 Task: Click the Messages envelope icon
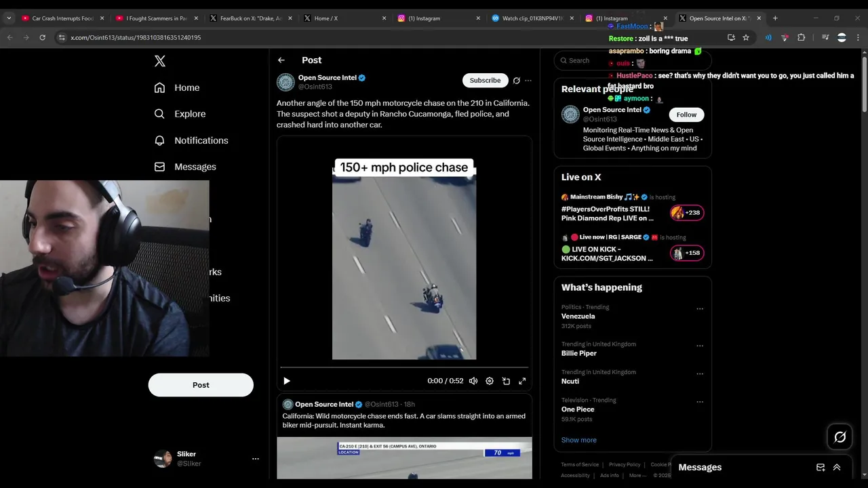[159, 167]
